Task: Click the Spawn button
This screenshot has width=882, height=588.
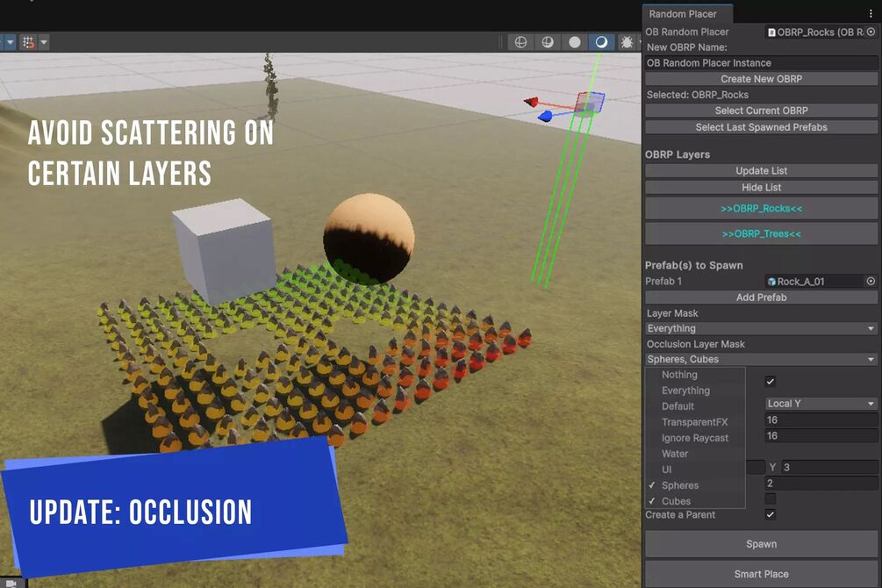Action: tap(761, 544)
